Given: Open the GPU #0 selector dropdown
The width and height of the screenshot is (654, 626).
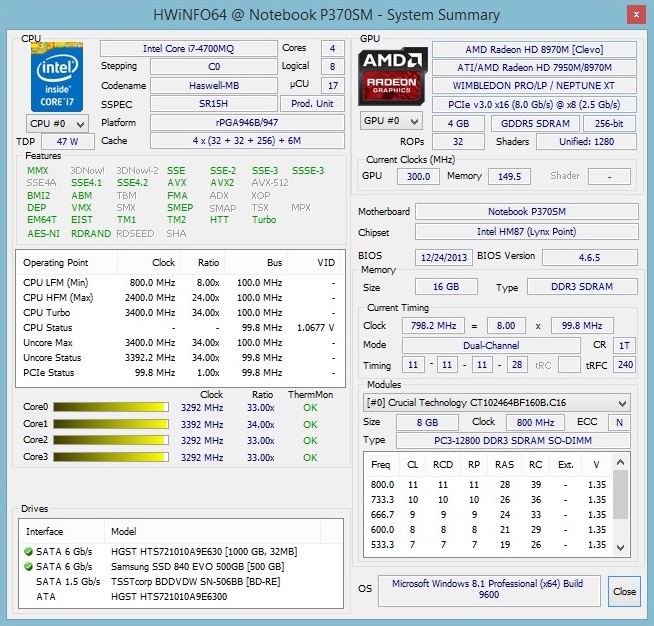Looking at the screenshot, I should [391, 121].
